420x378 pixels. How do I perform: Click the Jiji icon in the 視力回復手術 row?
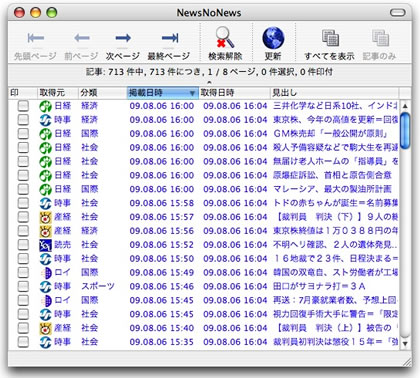45,314
